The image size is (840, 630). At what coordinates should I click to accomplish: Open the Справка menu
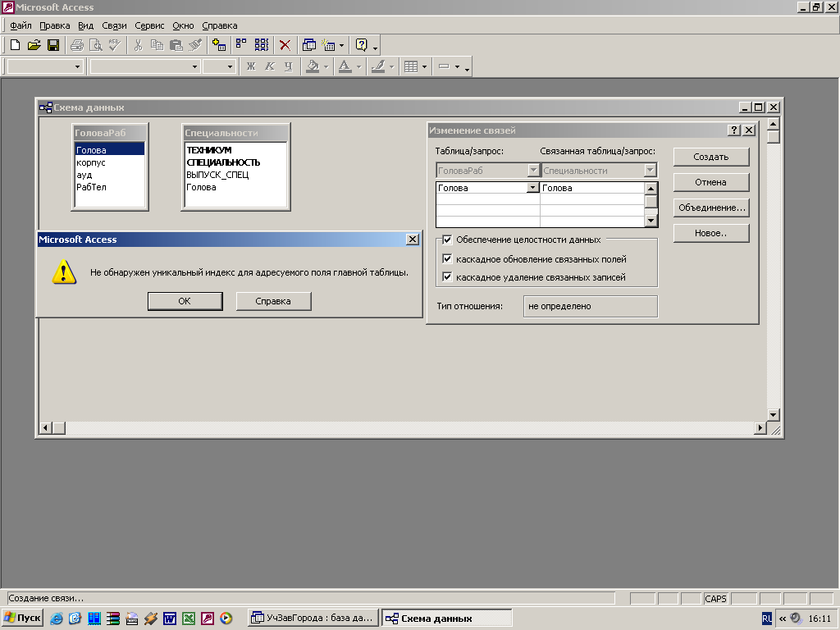[220, 25]
